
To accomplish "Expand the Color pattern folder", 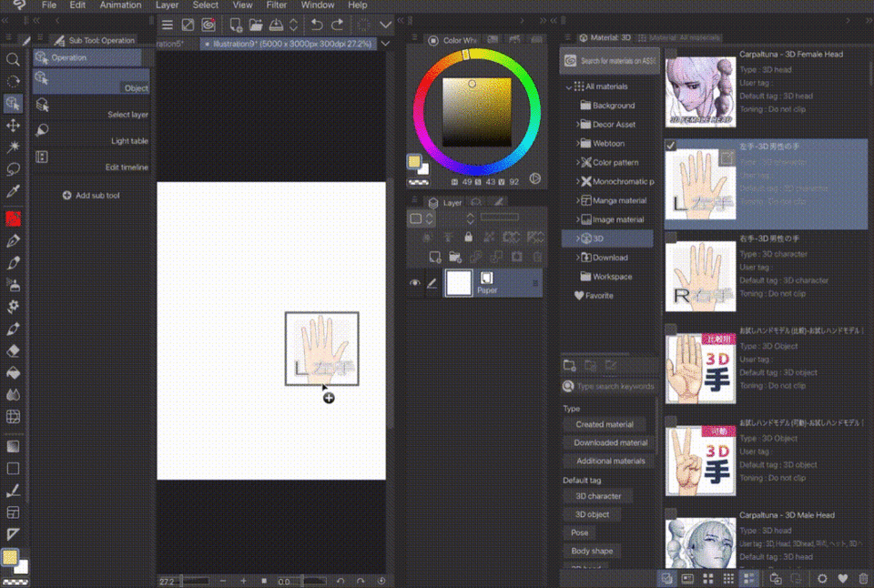I will [x=577, y=162].
